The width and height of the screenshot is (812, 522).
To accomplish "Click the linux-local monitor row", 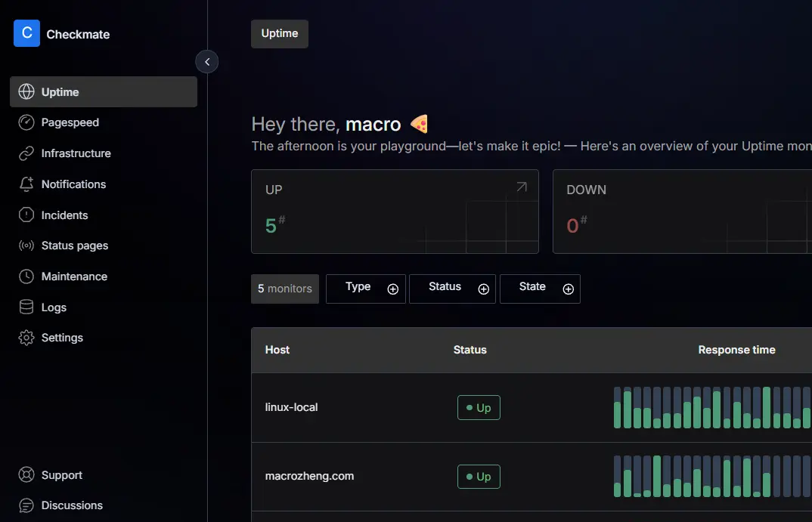I will 292,407.
